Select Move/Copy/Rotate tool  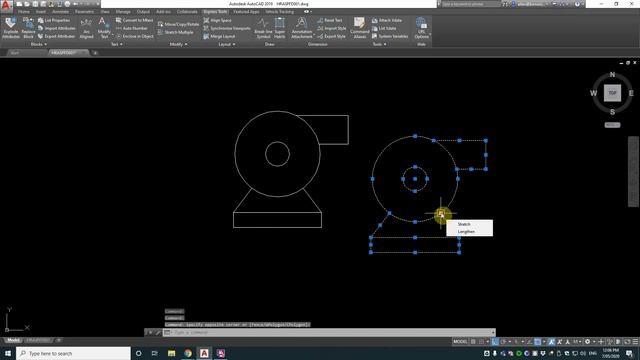[x=178, y=24]
